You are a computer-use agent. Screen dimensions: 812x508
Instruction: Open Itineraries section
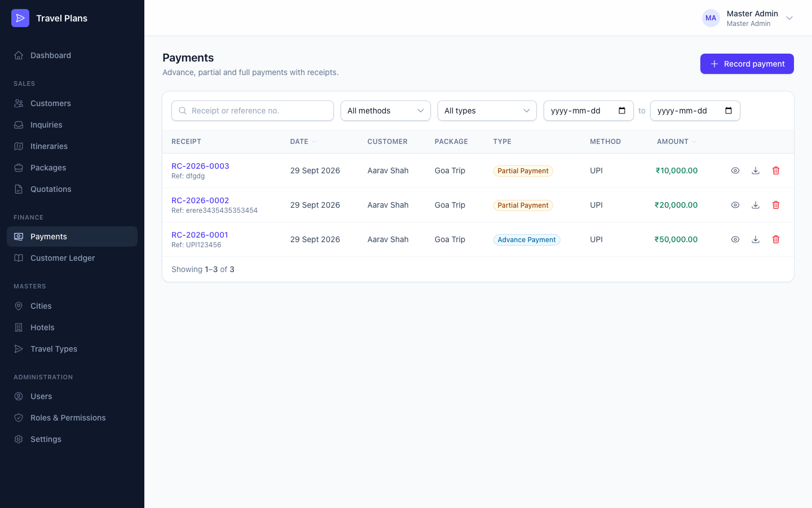click(72, 146)
